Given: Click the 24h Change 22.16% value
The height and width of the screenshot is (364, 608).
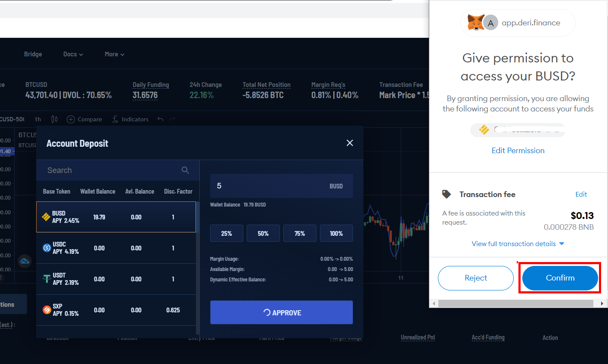Looking at the screenshot, I should point(202,95).
